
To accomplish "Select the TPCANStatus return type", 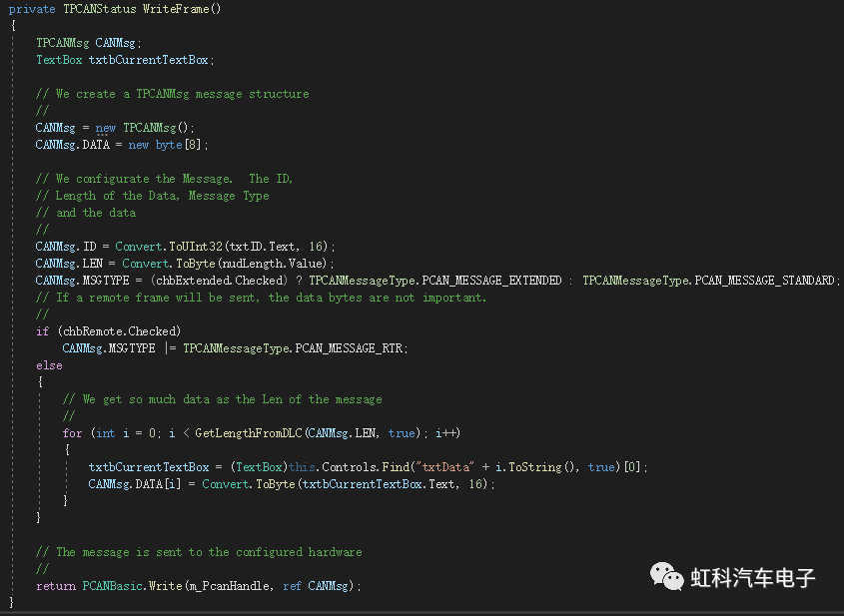I will click(x=100, y=9).
